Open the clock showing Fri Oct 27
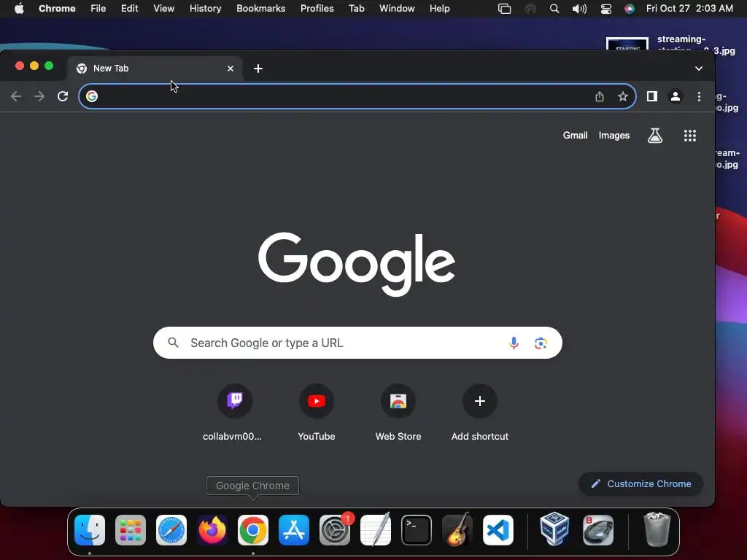Viewport: 747px width, 560px height. coord(689,9)
